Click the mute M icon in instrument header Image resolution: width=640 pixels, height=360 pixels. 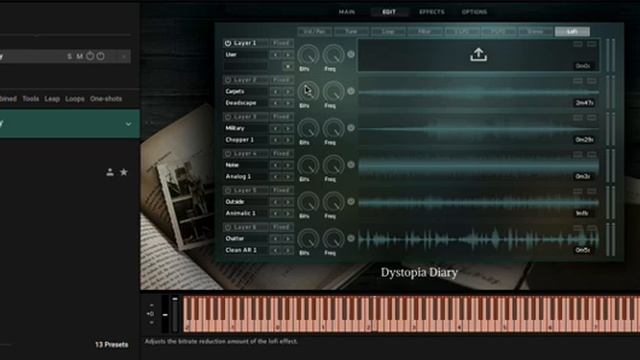click(x=80, y=56)
